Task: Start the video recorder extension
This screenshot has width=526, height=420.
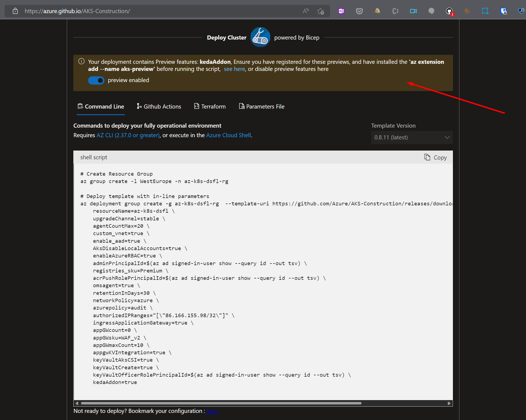Action: click(x=413, y=11)
